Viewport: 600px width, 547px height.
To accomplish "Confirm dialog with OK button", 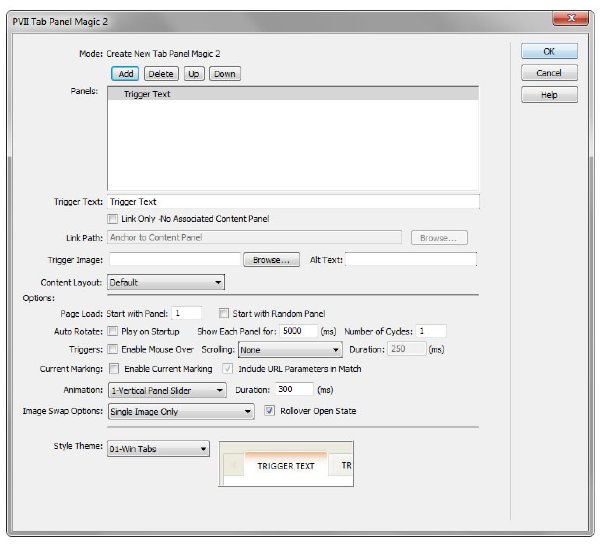I will click(x=549, y=51).
